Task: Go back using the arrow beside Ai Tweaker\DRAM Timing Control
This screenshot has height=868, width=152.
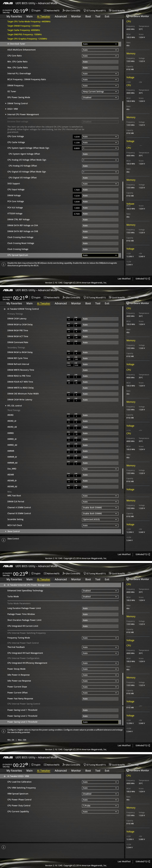Action: pos(5,309)
